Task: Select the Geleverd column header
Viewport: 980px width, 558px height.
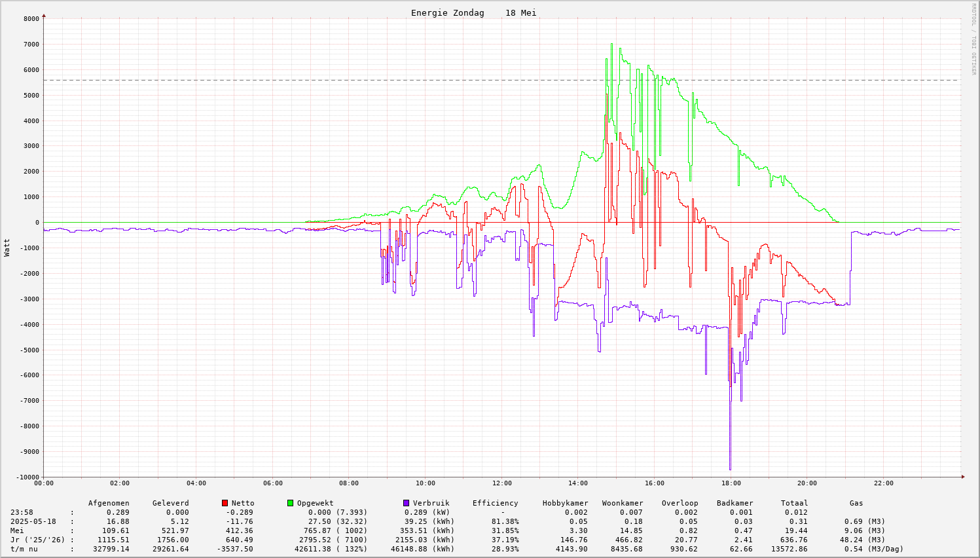Action: coord(170,503)
